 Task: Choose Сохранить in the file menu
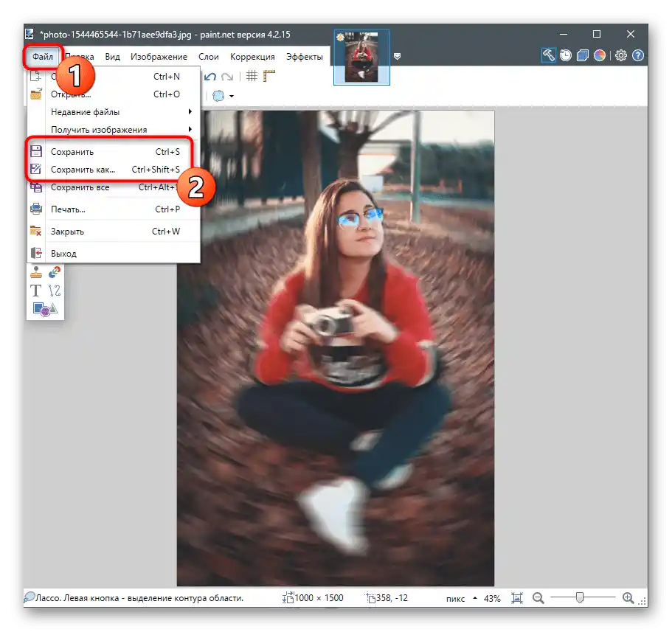pyautogui.click(x=114, y=152)
